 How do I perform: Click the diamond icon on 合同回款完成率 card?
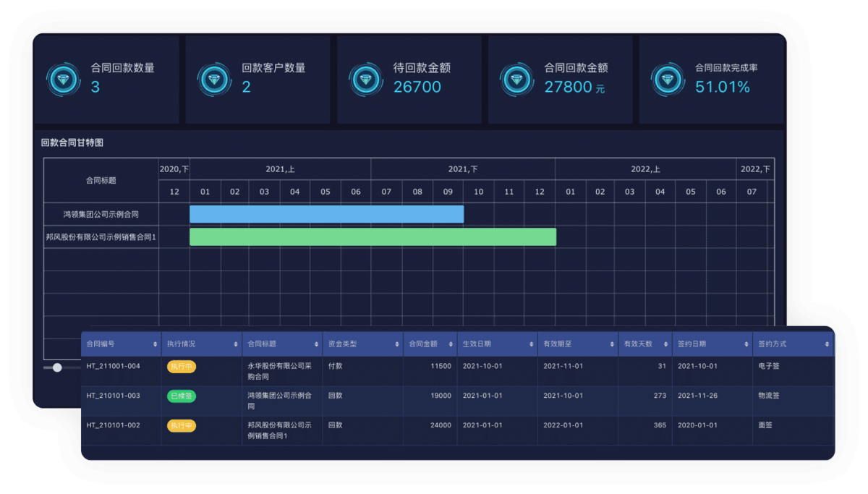(667, 80)
